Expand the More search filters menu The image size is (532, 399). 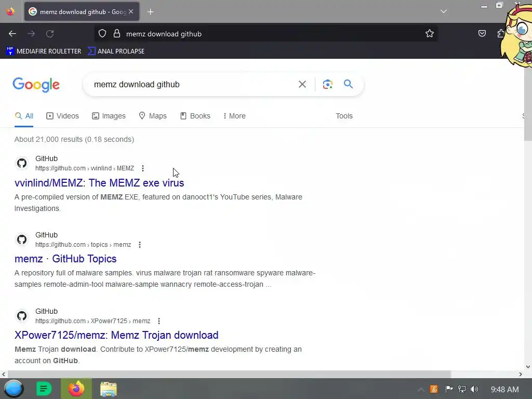pyautogui.click(x=234, y=116)
